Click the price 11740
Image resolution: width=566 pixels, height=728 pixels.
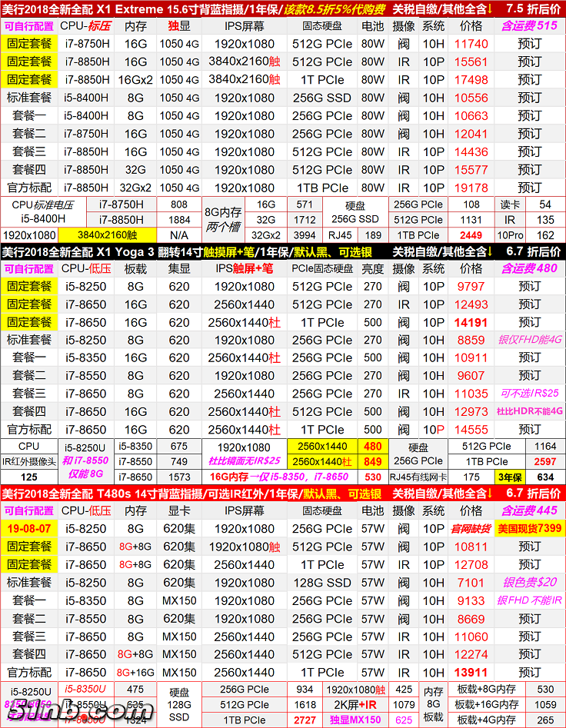click(x=471, y=44)
